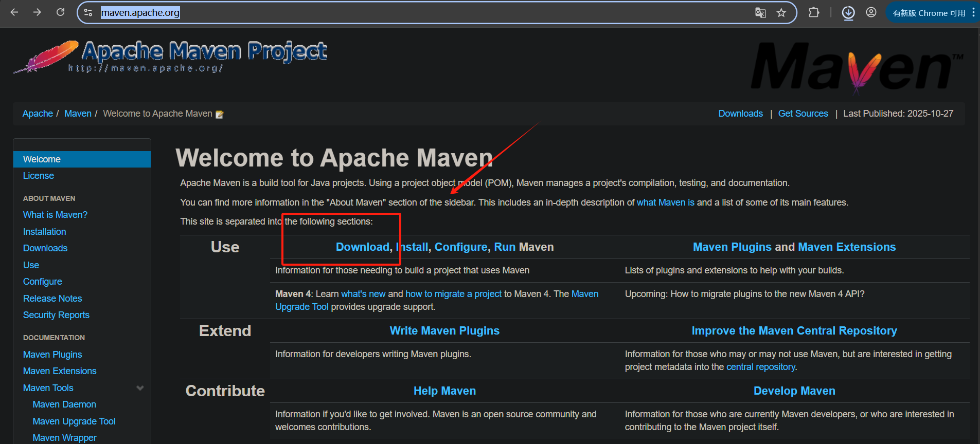
Task: Open 'how to migrate a project' link
Action: [x=453, y=294]
